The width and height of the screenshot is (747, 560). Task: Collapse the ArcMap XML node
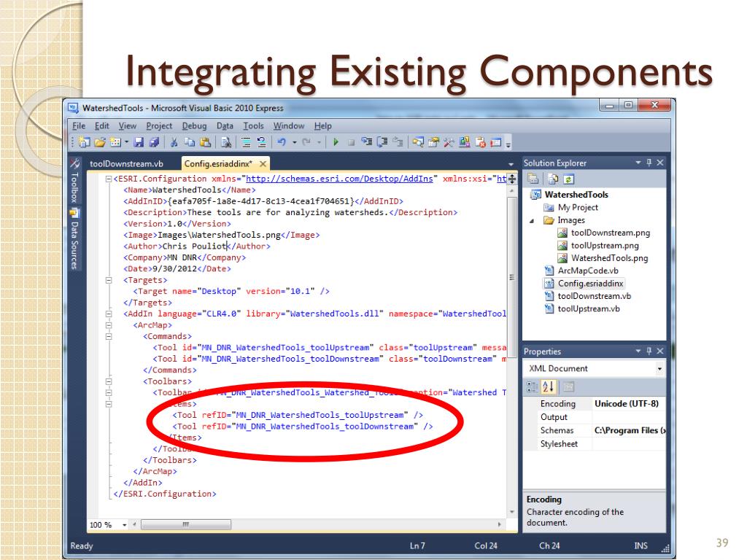(109, 325)
